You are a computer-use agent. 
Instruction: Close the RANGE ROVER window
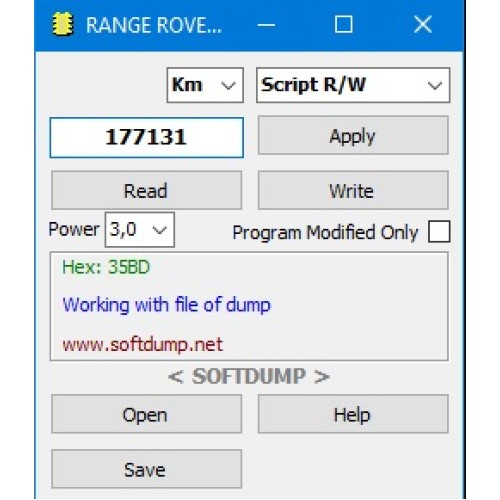[x=423, y=24]
